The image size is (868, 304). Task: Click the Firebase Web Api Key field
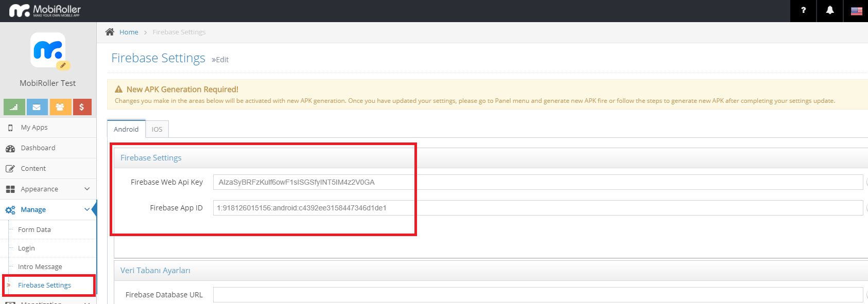(x=538, y=182)
